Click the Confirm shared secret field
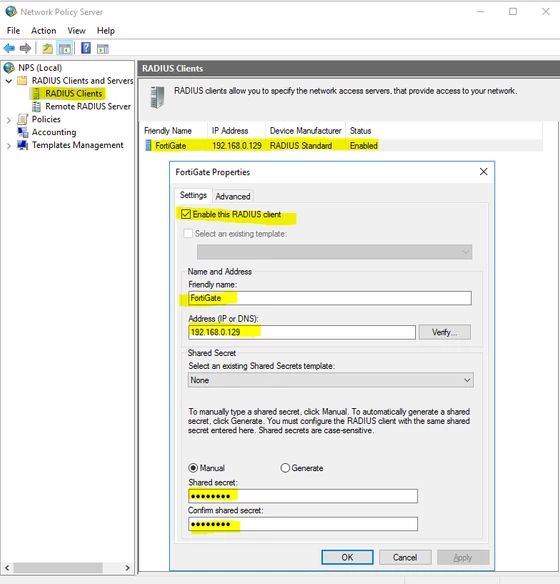This screenshot has height=584, width=560. [x=303, y=524]
